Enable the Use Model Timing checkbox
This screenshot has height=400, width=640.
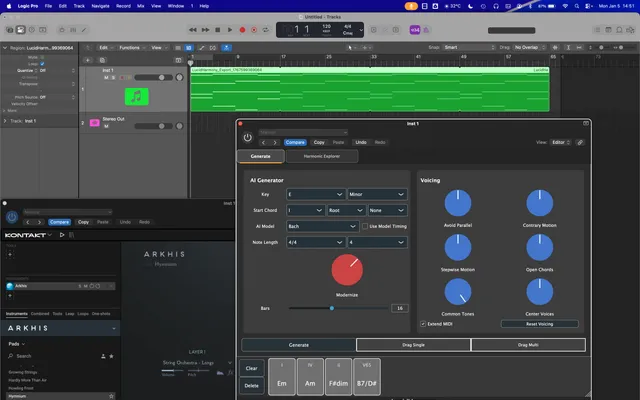pos(365,226)
